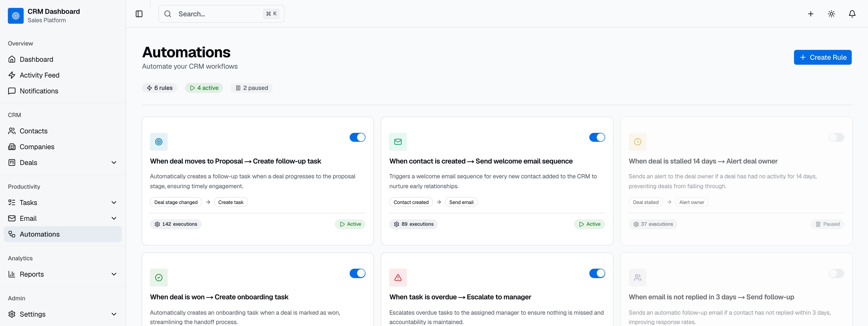Expand the Email submenu chevron
Image resolution: width=868 pixels, height=326 pixels.
[114, 218]
